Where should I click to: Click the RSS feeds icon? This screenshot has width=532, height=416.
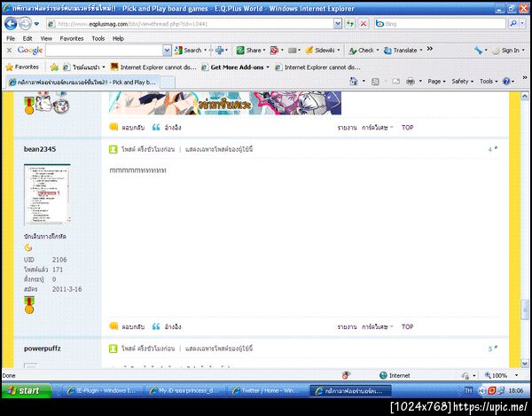click(x=375, y=82)
